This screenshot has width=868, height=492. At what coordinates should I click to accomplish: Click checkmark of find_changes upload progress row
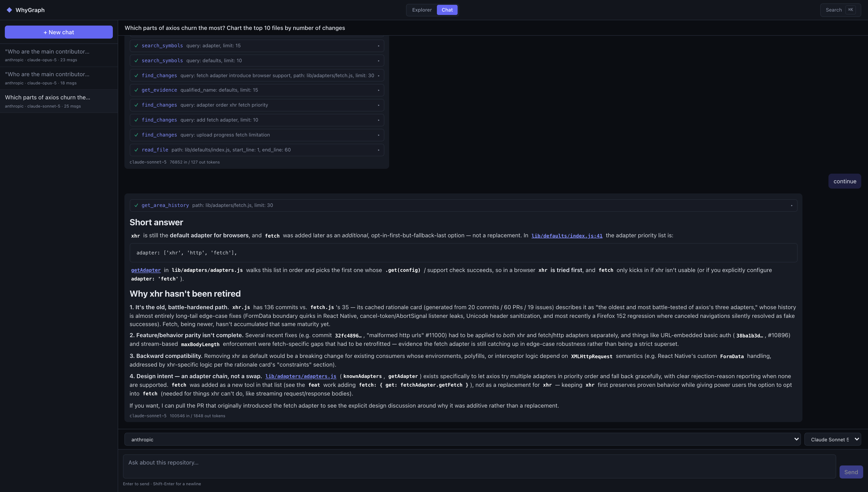(x=136, y=135)
